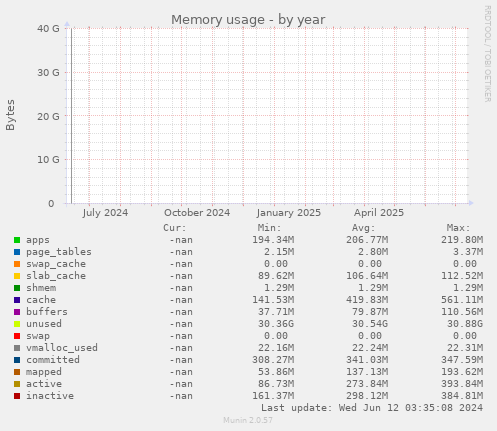Viewport: 497px width, 431px height.
Task: Click the 'Cur:' column header
Action: point(175,228)
